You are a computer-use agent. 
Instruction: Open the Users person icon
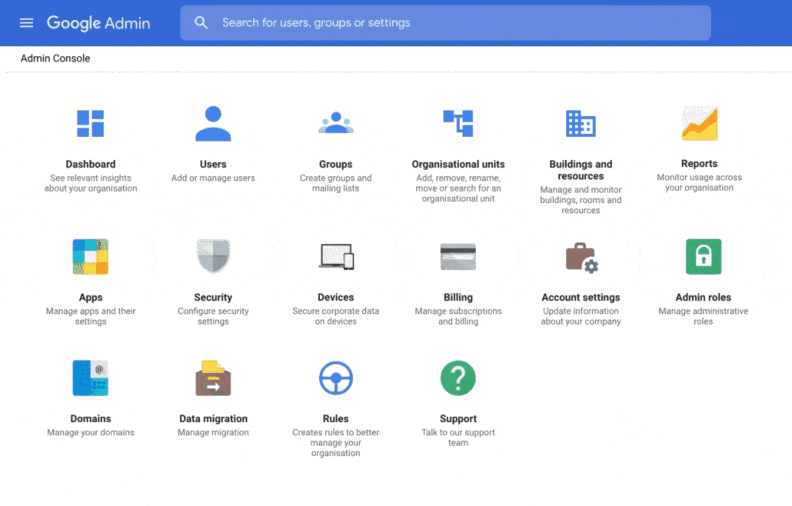tap(213, 123)
